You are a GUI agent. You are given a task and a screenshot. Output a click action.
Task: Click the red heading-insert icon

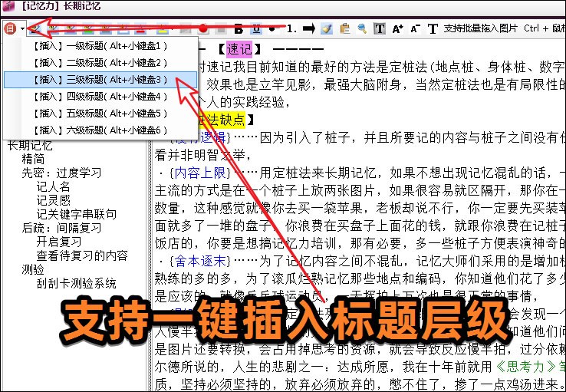tap(10, 28)
